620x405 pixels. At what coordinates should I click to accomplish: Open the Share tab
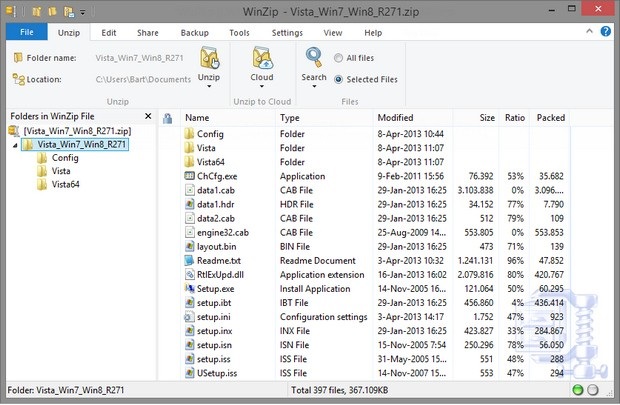pos(147,33)
